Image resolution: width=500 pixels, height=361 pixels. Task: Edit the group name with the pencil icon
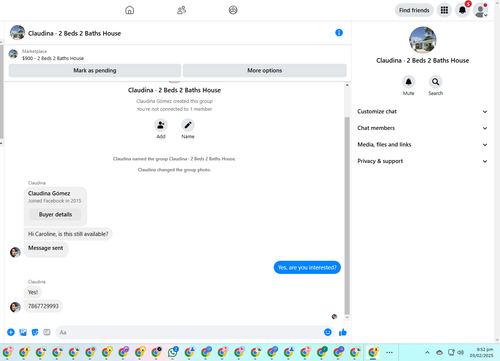coord(188,125)
